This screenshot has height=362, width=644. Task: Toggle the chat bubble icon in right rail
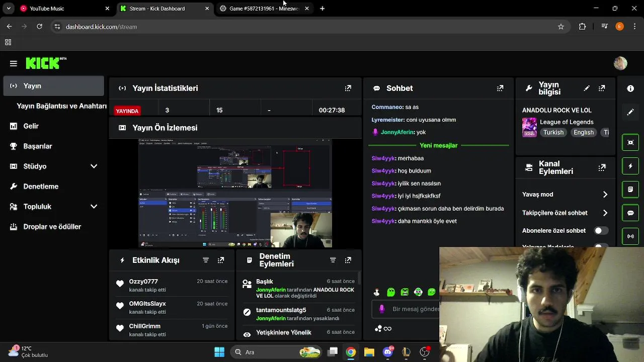(630, 213)
